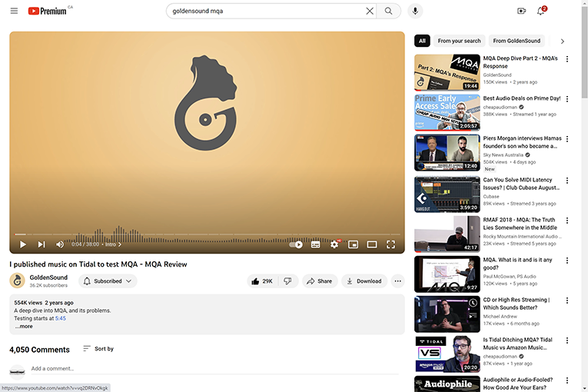The height and width of the screenshot is (392, 588).
Task: Expand description with ...more
Action: click(24, 327)
